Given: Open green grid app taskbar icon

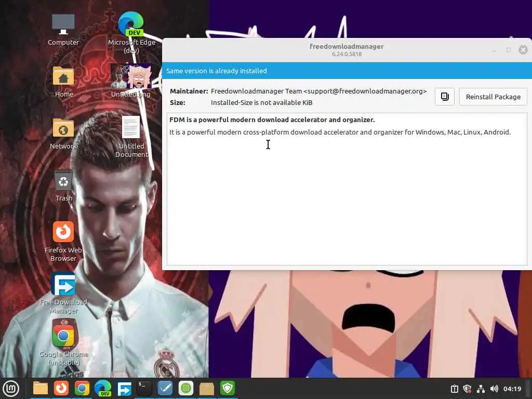Looking at the screenshot, I should 186,389.
